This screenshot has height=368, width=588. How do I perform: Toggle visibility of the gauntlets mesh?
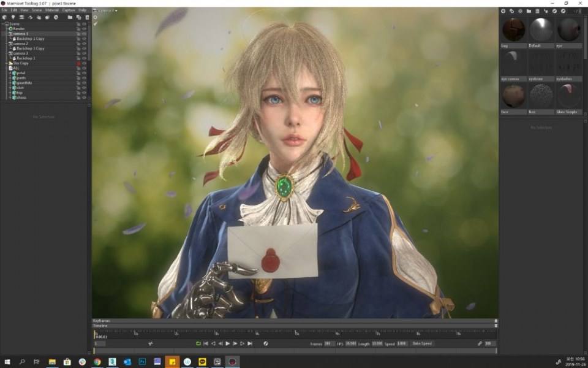[x=85, y=83]
